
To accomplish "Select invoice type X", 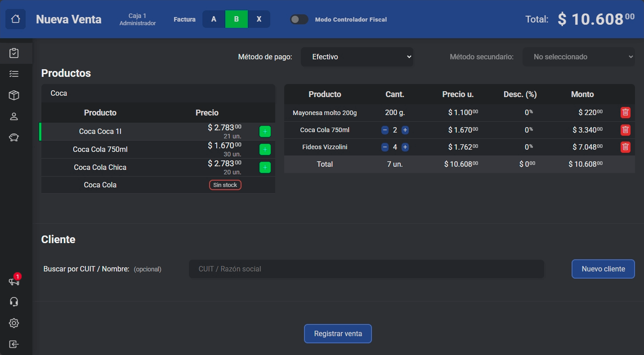I will (x=259, y=19).
